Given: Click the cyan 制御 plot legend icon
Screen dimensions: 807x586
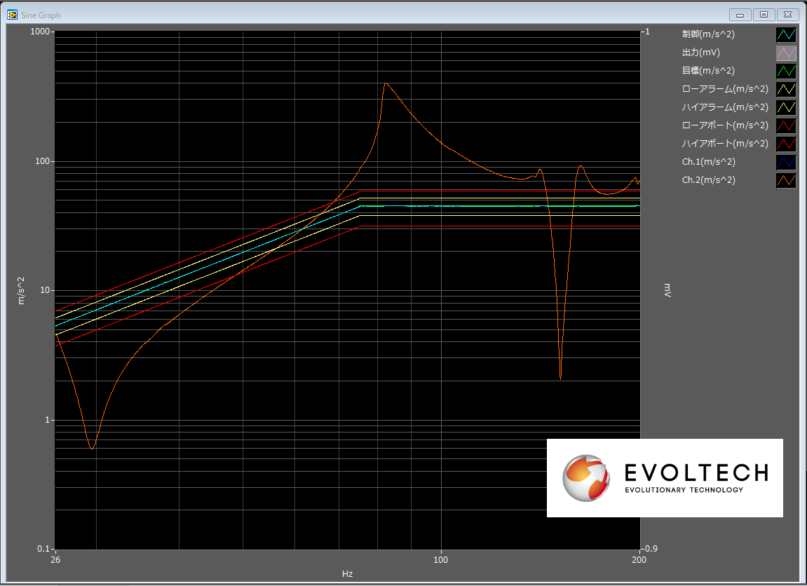Looking at the screenshot, I should [786, 34].
